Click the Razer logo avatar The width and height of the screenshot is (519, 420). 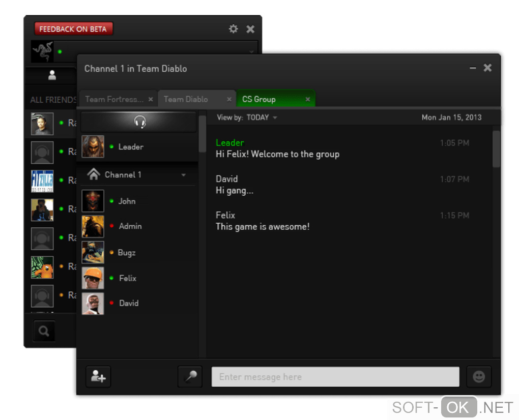[42, 51]
